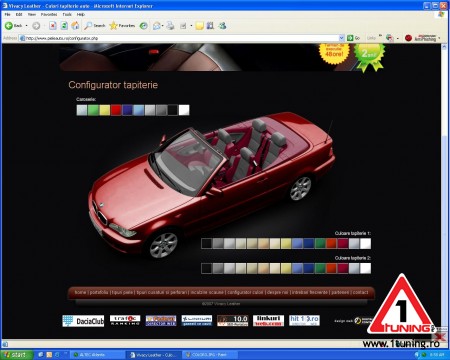Stop page loading with red X icon
Viewport: 450px width, 360px height.
tap(52, 26)
